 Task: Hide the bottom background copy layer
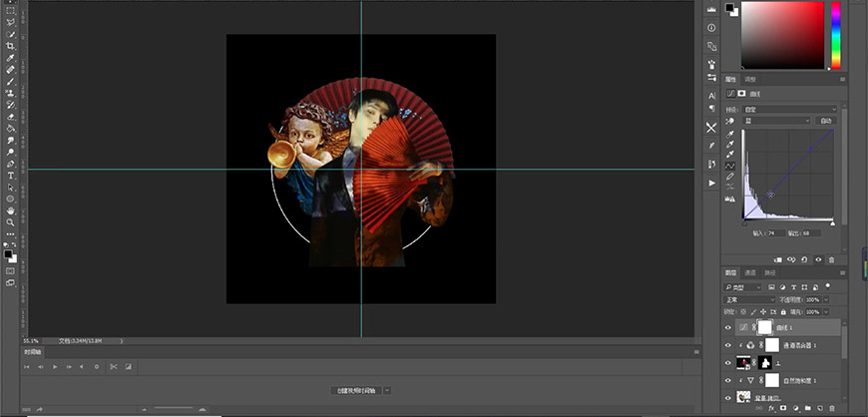coord(728,398)
